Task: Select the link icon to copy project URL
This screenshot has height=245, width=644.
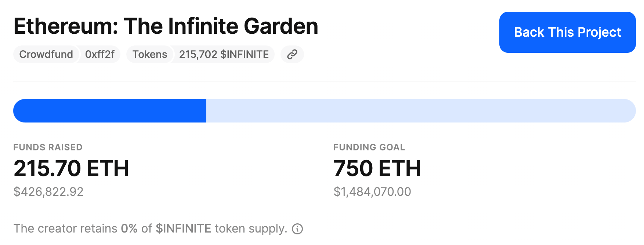Action: point(292,54)
